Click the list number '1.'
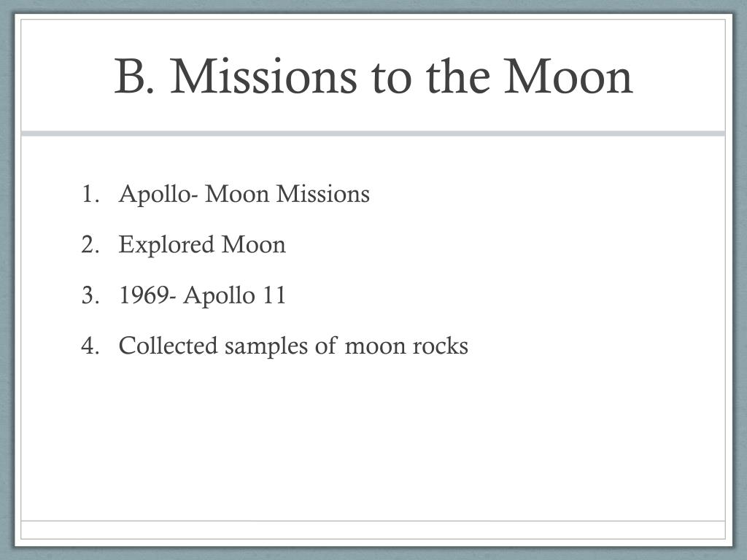The width and height of the screenshot is (747, 560). tap(90, 194)
